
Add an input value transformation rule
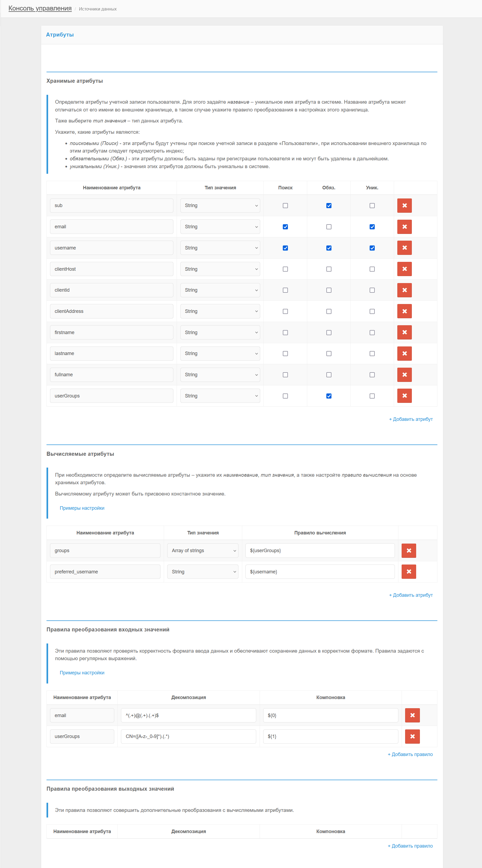click(x=410, y=754)
